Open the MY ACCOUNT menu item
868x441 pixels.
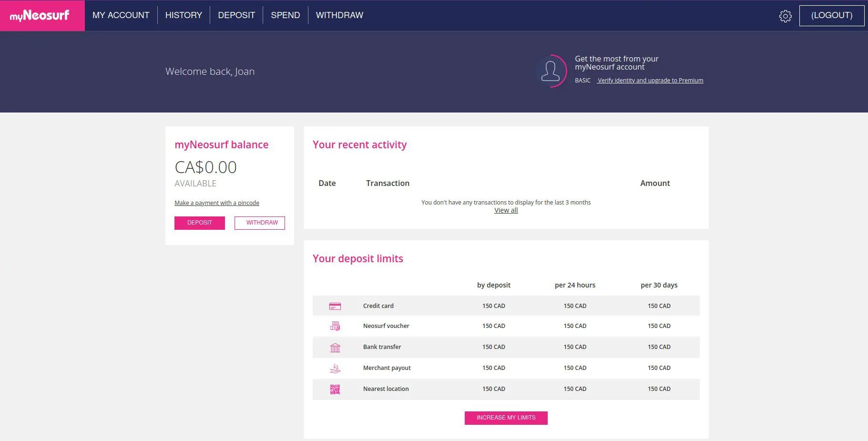(121, 15)
